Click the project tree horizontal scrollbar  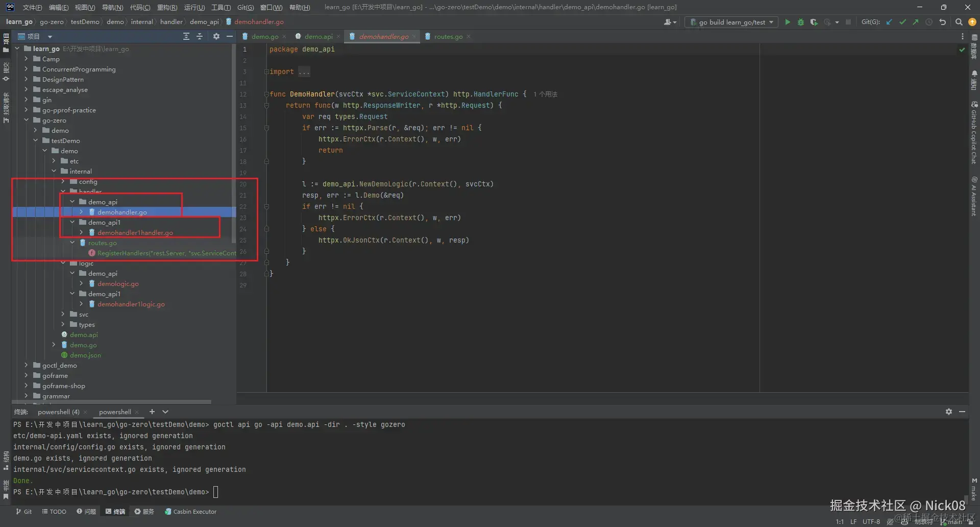112,402
